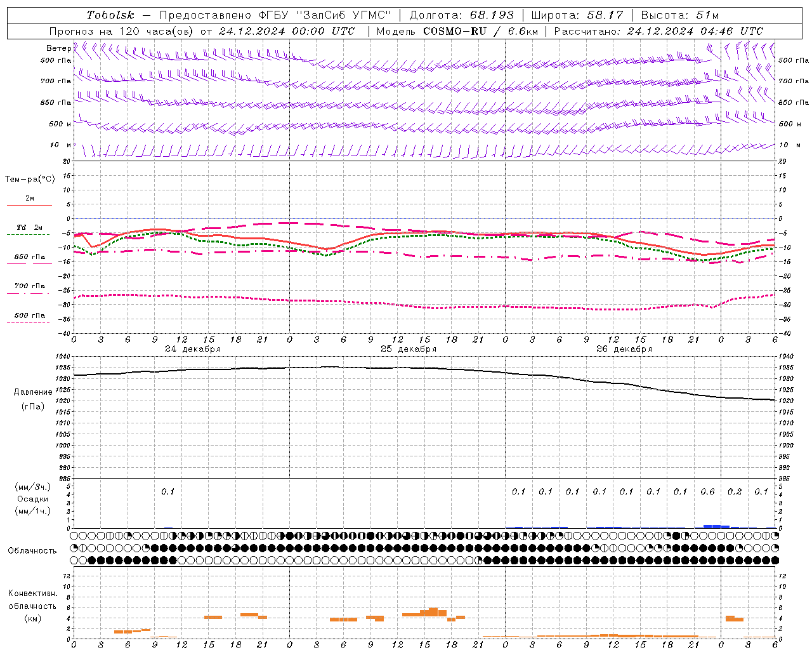Click the 0.6 precipitation amount value
The width and height of the screenshot is (812, 650).
pyautogui.click(x=707, y=492)
